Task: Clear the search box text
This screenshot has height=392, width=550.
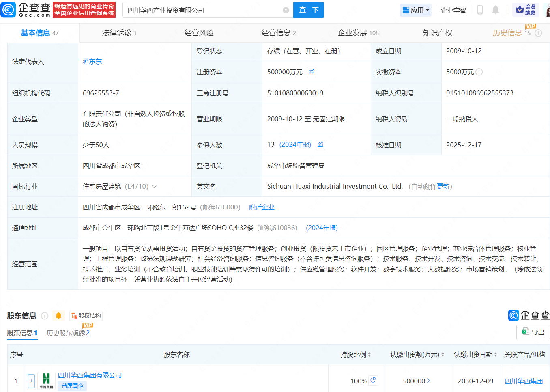Action: (x=286, y=10)
